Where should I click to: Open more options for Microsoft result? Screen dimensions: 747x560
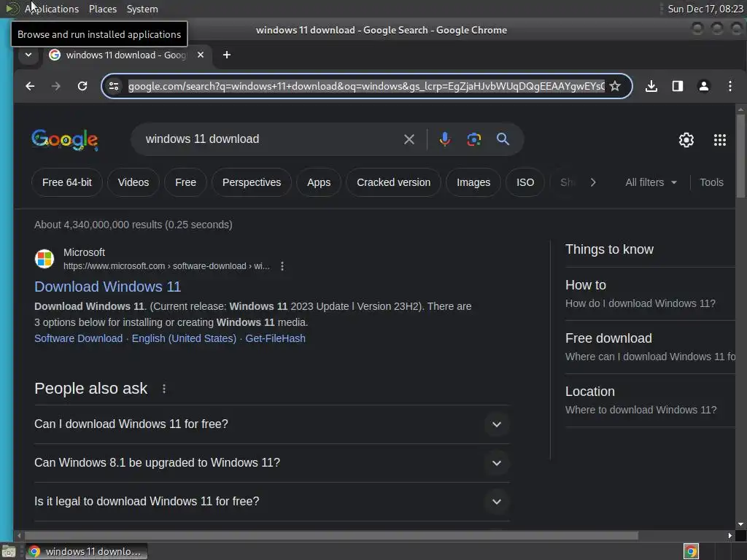(x=282, y=266)
